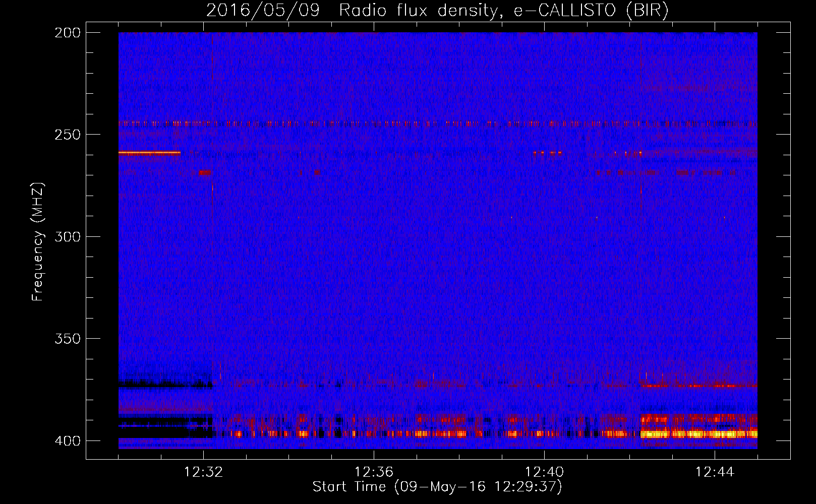Click the "Start Time (09-May-16 12:29:37)" label

437,487
